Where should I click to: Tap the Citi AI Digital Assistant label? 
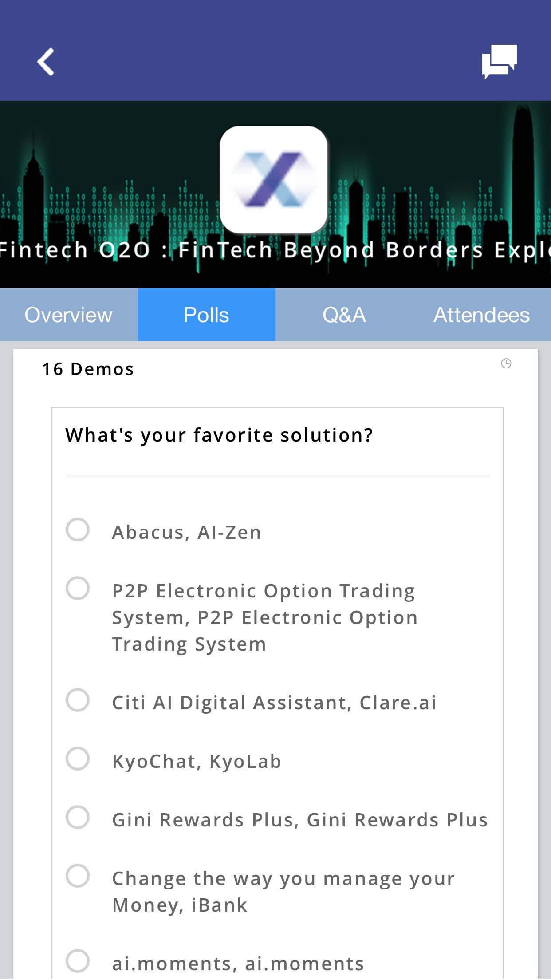[274, 703]
